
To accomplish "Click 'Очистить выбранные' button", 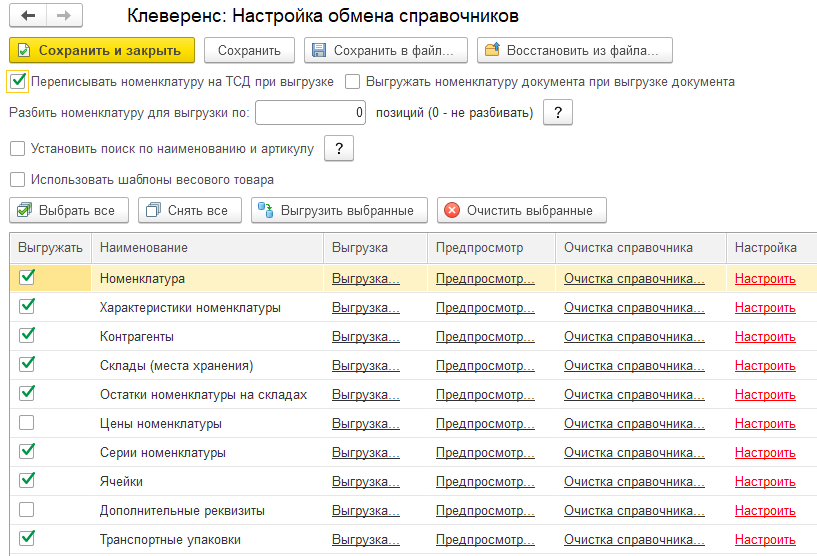I will coord(522,211).
